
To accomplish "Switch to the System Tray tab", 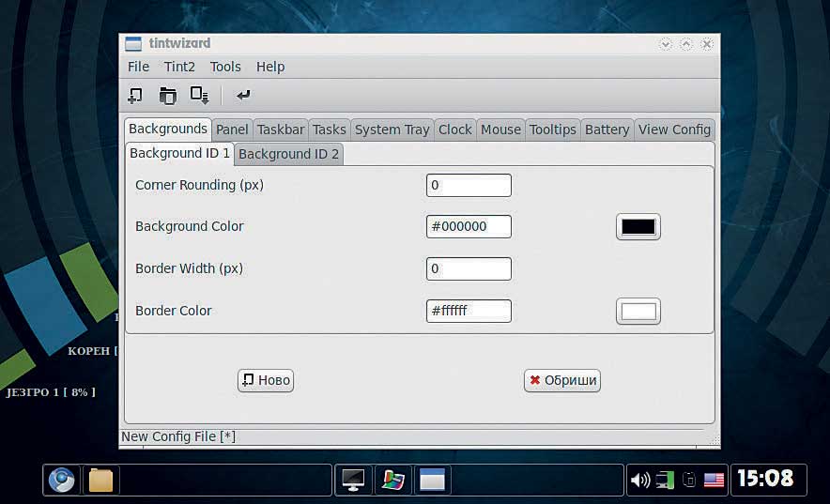I will coord(392,130).
